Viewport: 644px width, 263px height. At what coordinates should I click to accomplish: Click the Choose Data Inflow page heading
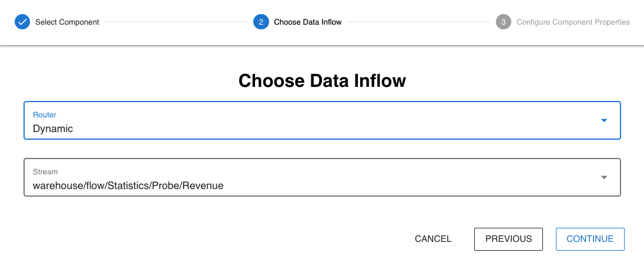322,80
